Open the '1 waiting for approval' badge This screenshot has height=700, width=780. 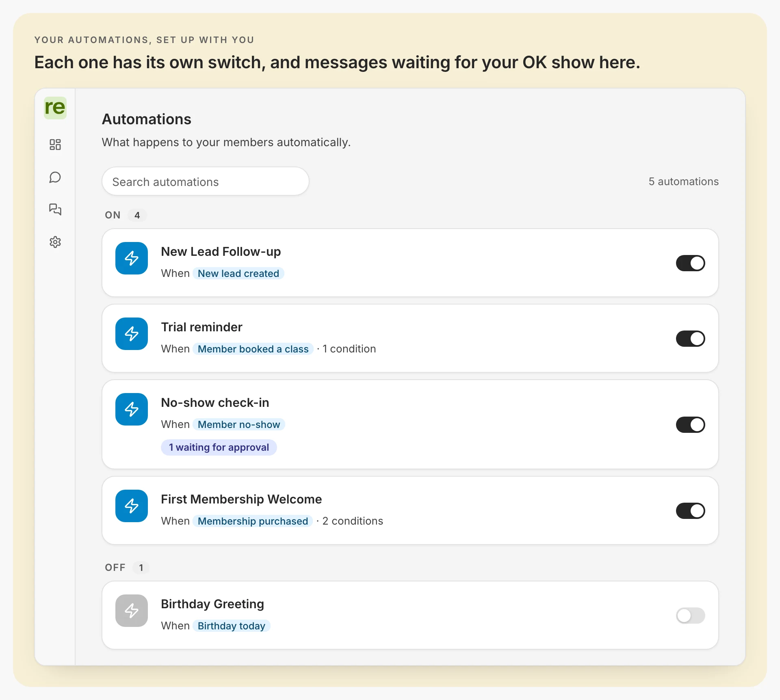pos(219,447)
